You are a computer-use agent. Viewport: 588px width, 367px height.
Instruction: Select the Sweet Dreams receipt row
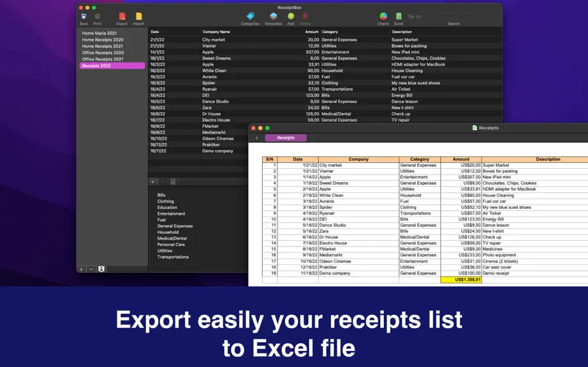pyautogui.click(x=325, y=58)
